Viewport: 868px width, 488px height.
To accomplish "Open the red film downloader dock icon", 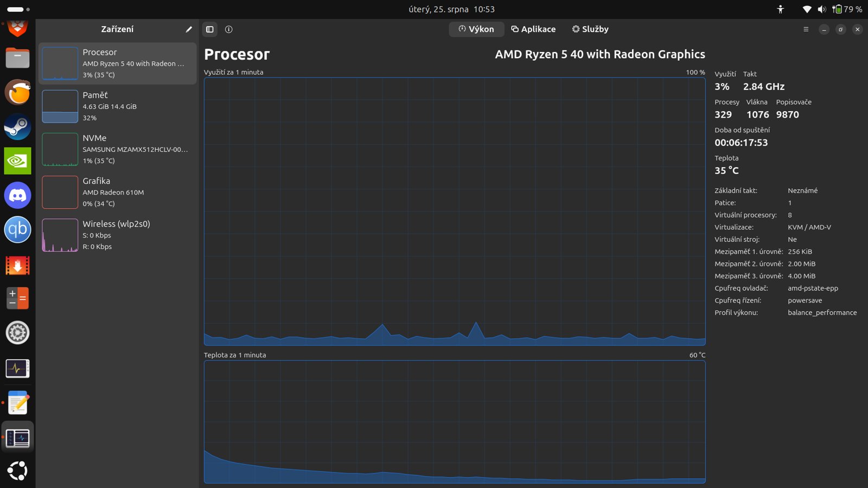I will click(x=18, y=266).
